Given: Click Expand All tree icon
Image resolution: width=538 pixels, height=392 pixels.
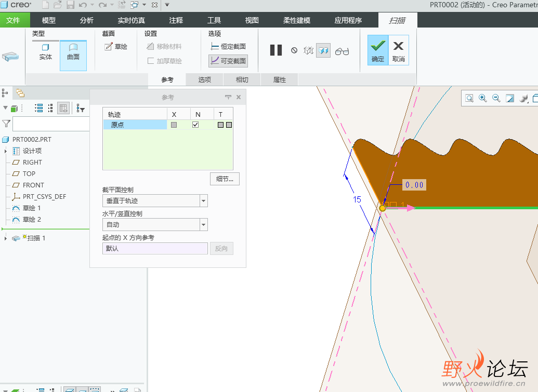Looking at the screenshot, I should point(39,109).
